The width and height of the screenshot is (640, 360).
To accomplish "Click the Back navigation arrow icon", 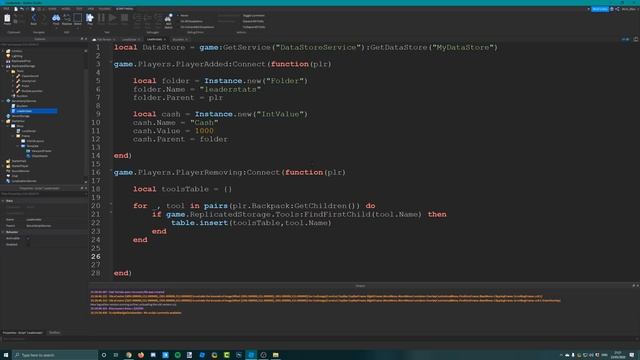I will 33,18.
